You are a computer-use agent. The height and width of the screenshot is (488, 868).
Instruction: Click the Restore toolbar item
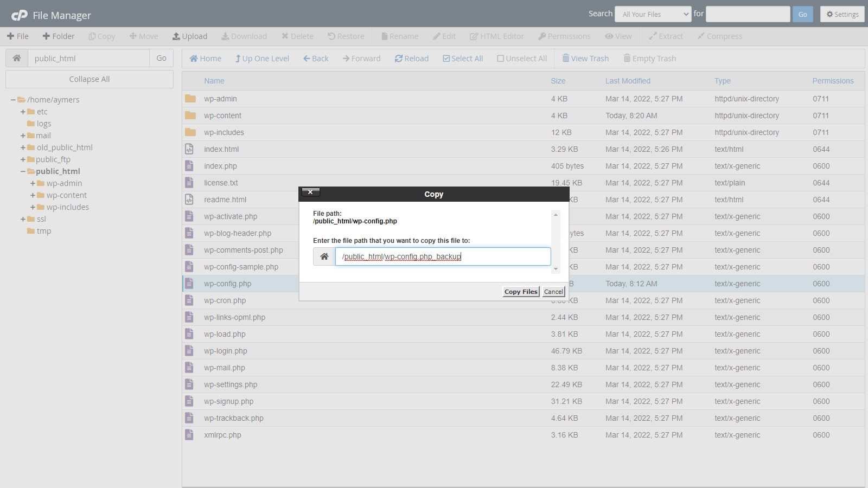(x=346, y=36)
